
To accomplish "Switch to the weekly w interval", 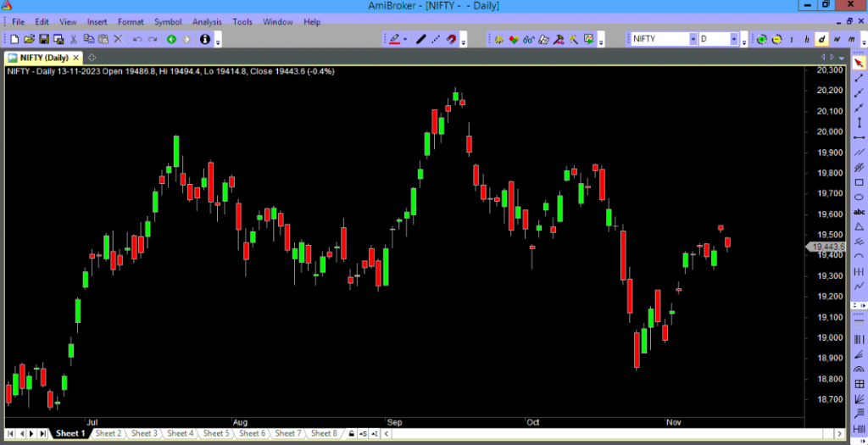I will pos(837,39).
